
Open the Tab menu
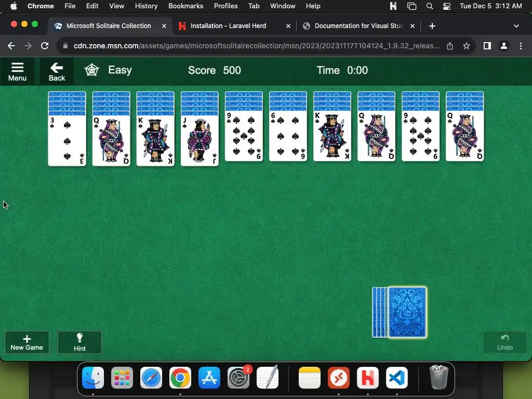pyautogui.click(x=254, y=6)
